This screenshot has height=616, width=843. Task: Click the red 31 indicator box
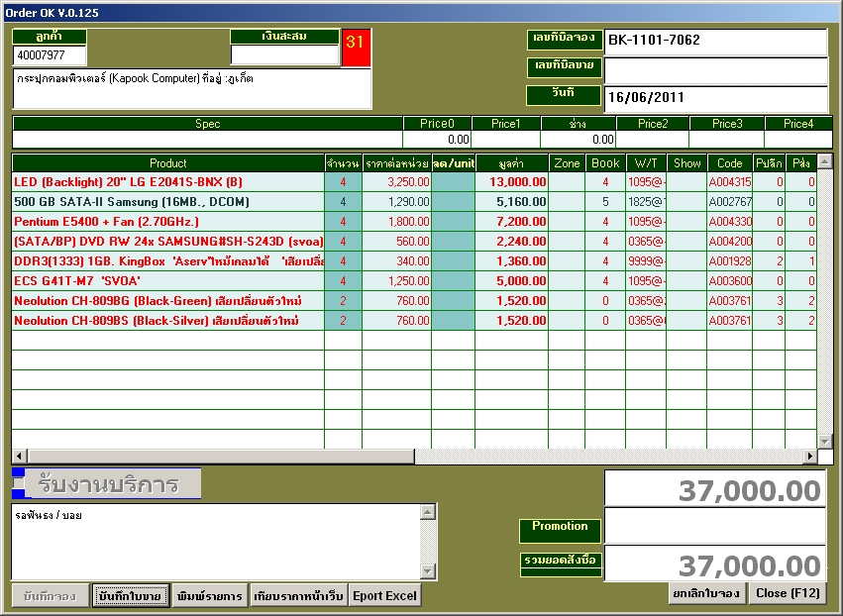pos(356,48)
